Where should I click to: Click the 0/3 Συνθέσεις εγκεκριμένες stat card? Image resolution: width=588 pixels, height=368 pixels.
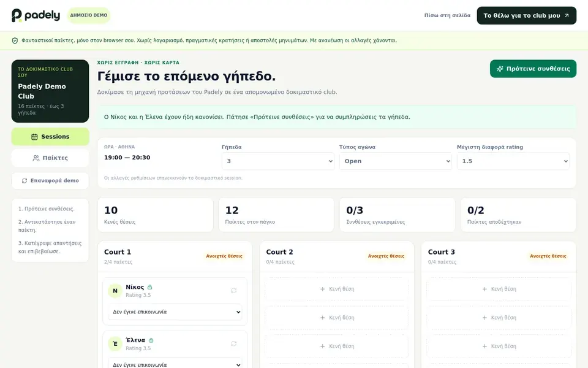pyautogui.click(x=397, y=215)
